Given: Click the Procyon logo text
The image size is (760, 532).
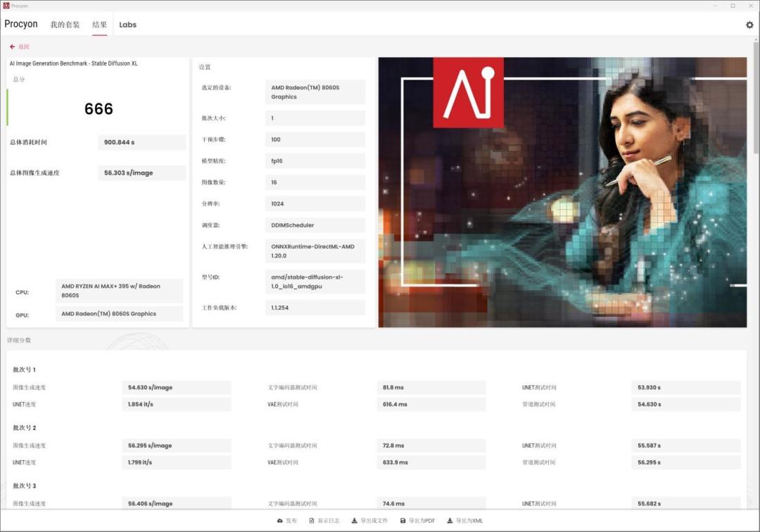Looking at the screenshot, I should pos(21,24).
